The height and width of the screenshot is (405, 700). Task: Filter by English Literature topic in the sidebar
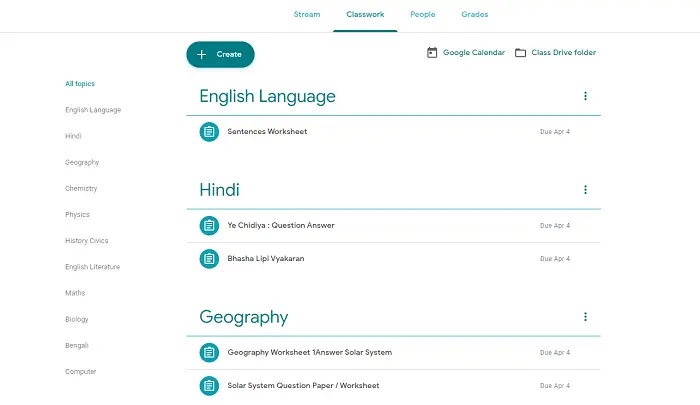[x=92, y=267]
